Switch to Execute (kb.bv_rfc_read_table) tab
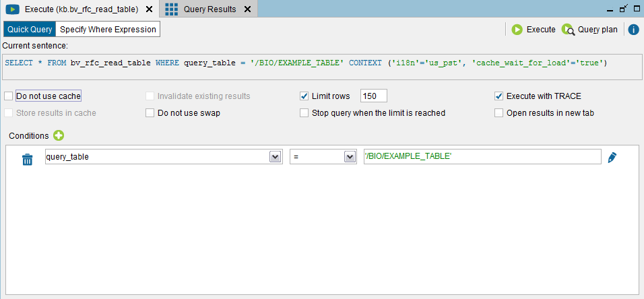Screen dimensions: 644x299 (79, 9)
